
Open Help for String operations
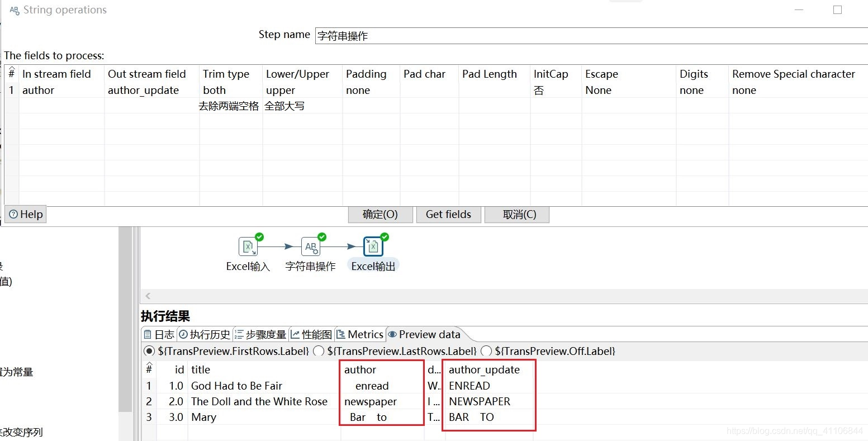(x=26, y=214)
